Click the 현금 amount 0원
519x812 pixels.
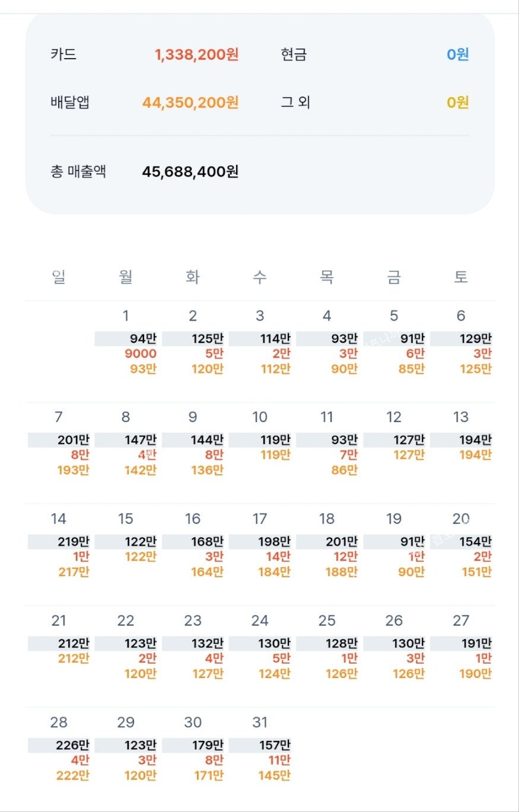pyautogui.click(x=458, y=55)
